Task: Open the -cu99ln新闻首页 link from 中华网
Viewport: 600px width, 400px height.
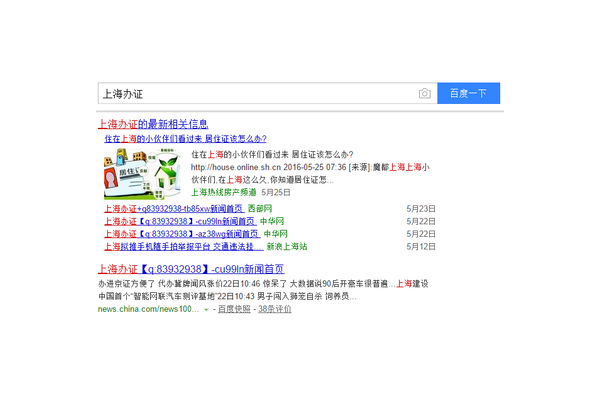Action: pos(163,221)
